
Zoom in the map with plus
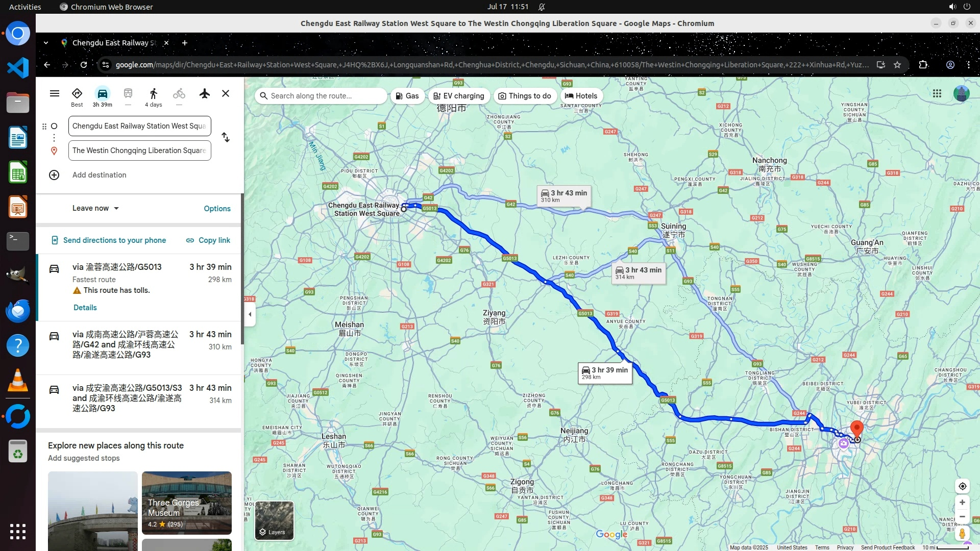point(962,503)
